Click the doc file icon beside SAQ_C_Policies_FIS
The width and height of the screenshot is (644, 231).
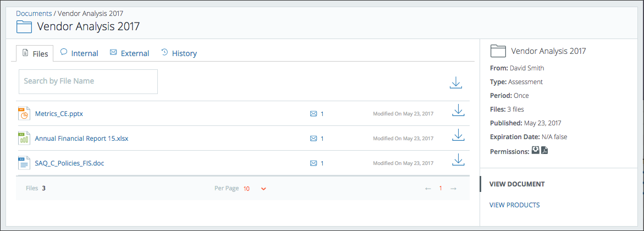pos(24,163)
